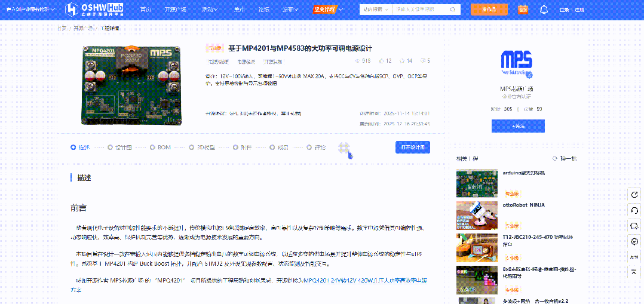
Task: Expand the search category dropdown
Action: coord(375,10)
